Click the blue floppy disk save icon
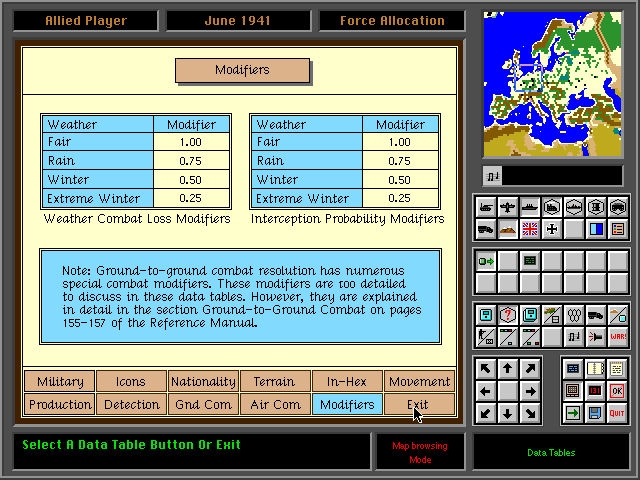 [x=595, y=413]
